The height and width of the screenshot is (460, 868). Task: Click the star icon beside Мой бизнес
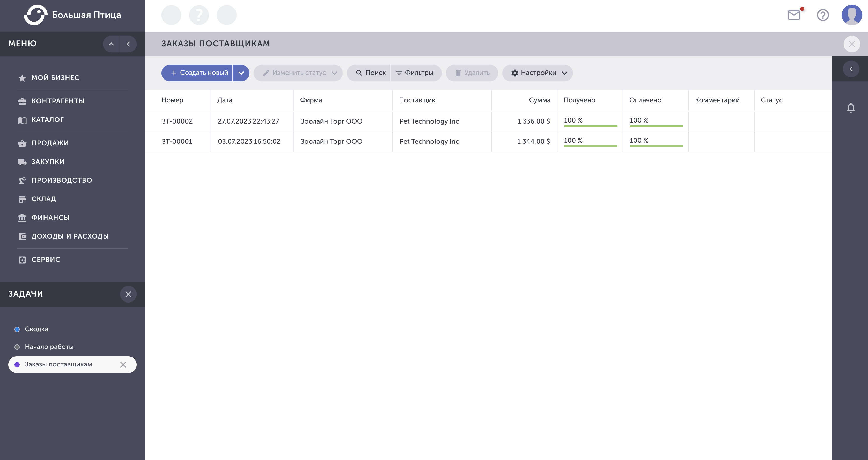pyautogui.click(x=22, y=78)
